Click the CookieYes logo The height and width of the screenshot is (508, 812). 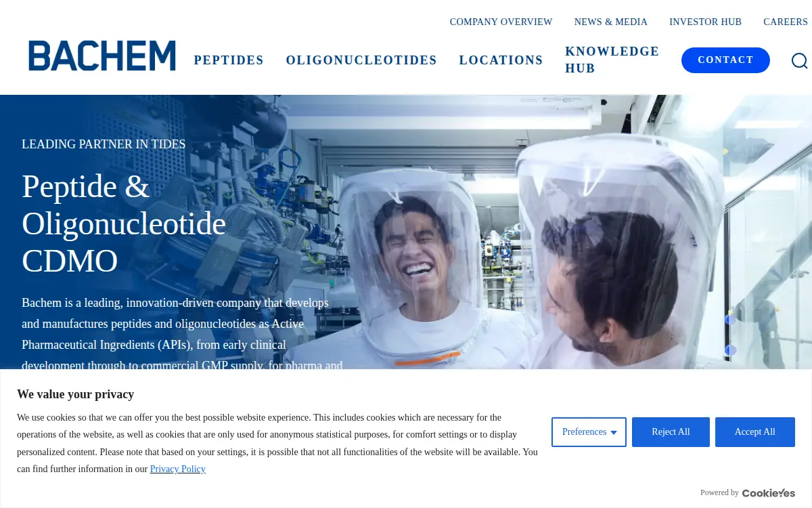pyautogui.click(x=769, y=493)
